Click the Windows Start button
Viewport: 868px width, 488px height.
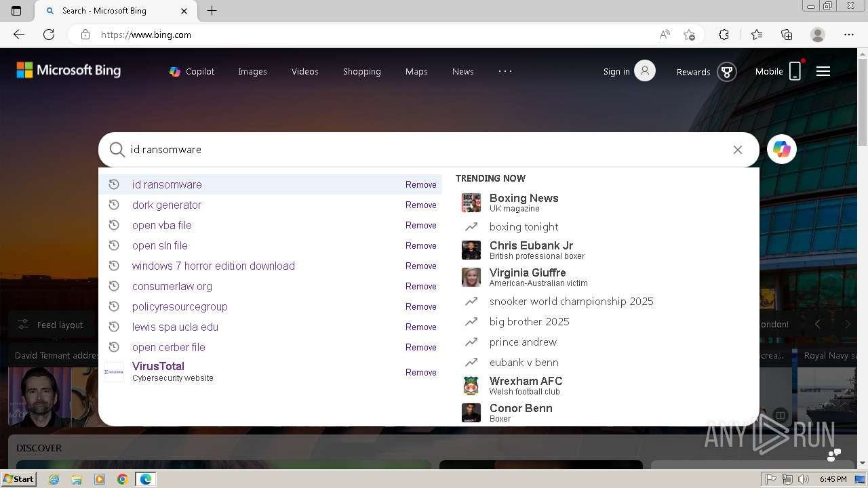pyautogui.click(x=19, y=479)
